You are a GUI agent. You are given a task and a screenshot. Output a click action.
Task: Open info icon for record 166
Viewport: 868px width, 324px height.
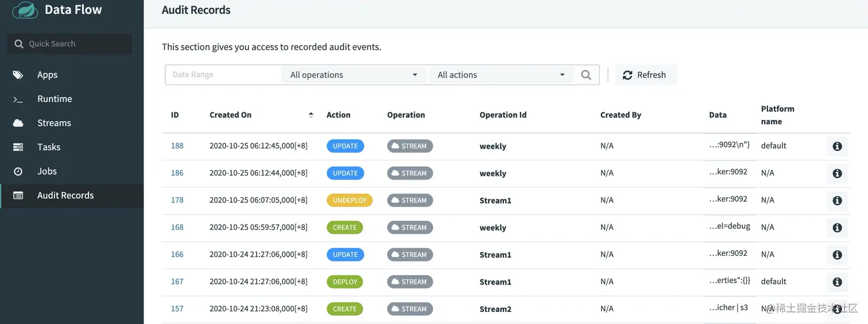[837, 255]
